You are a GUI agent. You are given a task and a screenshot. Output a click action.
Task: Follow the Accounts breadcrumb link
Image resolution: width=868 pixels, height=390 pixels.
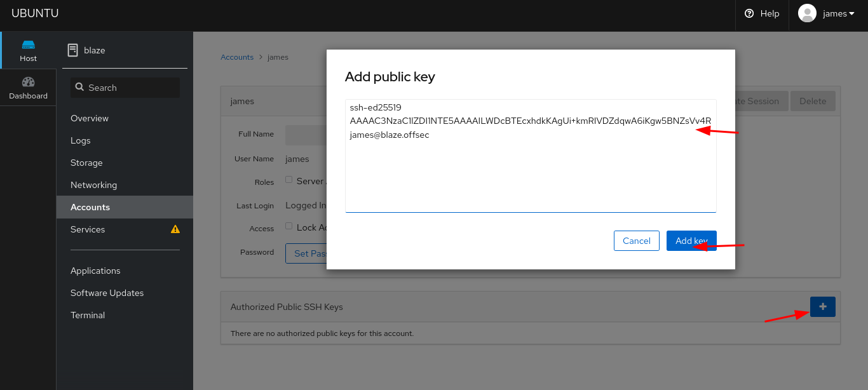(x=237, y=57)
